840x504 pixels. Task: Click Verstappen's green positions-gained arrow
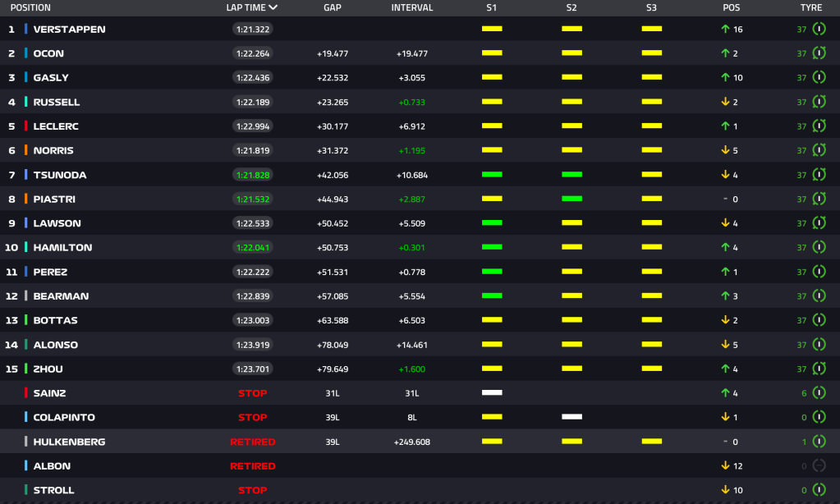coord(725,29)
